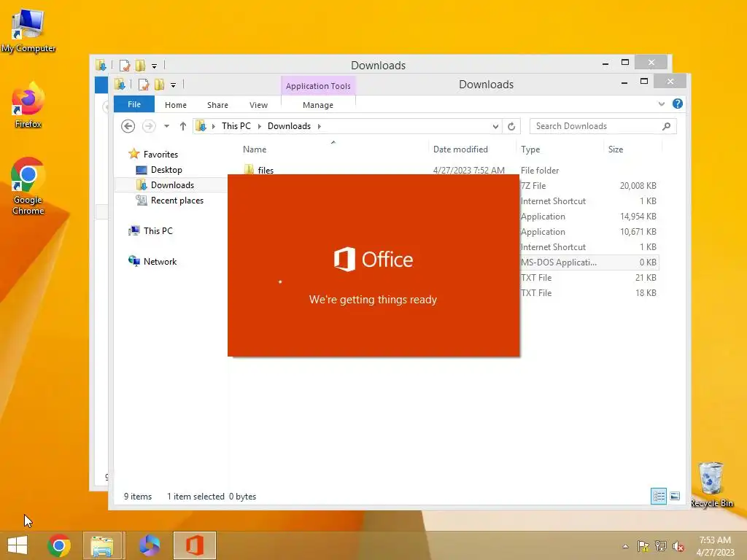Open My Computer desktop shortcut
This screenshot has height=560, width=747.
point(28,31)
